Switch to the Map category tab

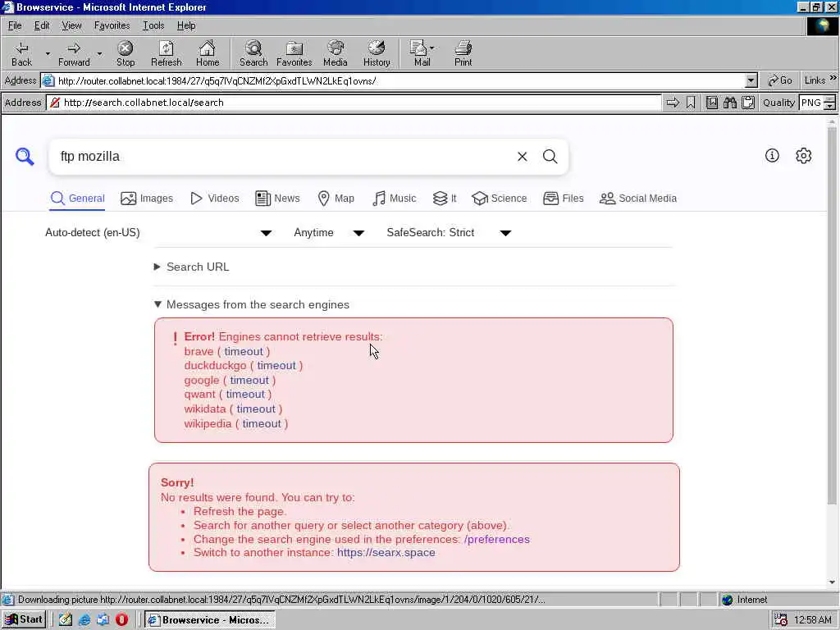coord(336,199)
